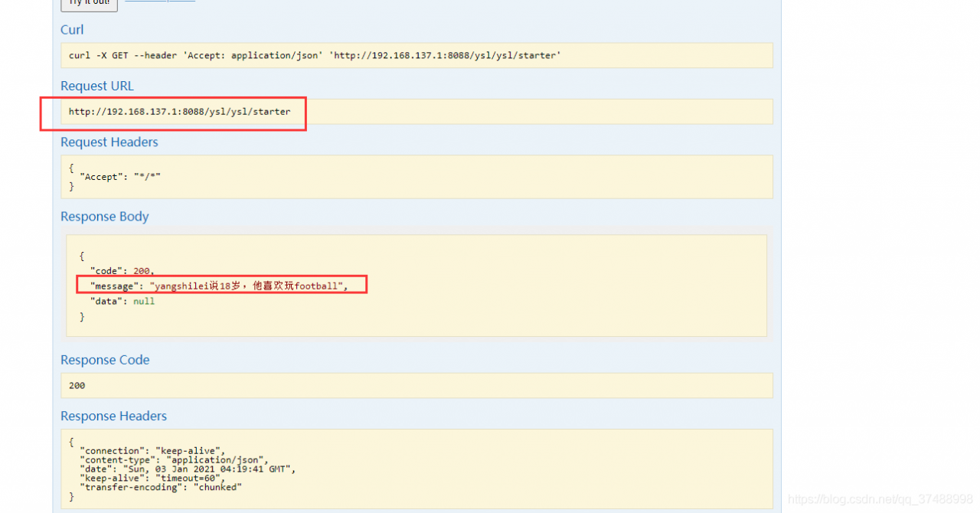Click the Curl section heading
Image resolution: width=980 pixels, height=513 pixels.
pos(72,30)
